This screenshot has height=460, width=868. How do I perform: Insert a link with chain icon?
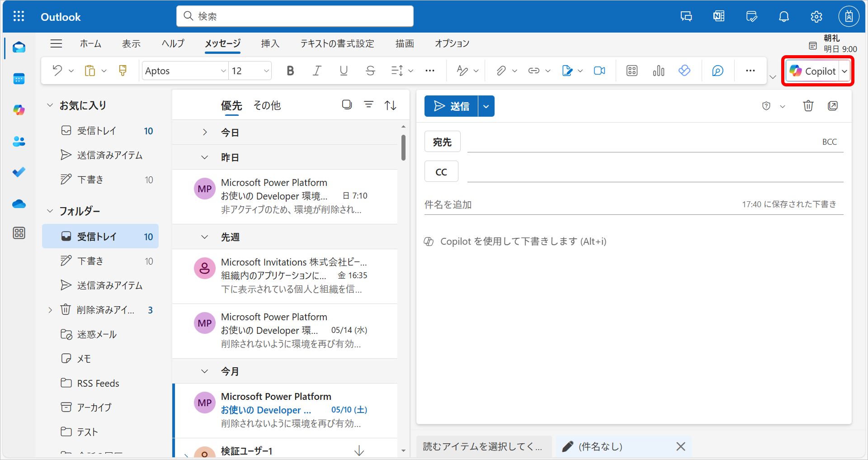click(534, 71)
